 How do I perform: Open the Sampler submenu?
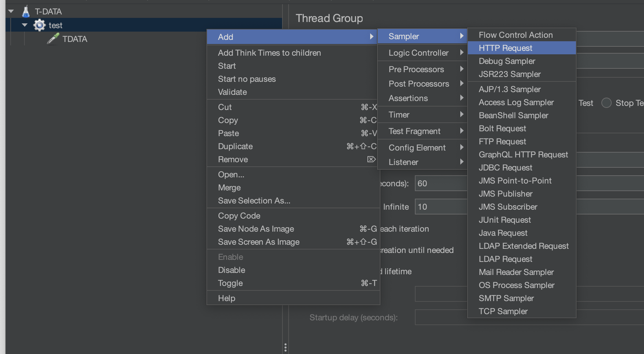pos(422,36)
